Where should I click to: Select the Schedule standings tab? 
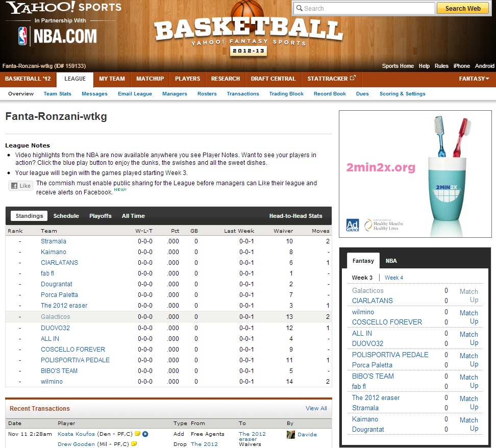(66, 216)
